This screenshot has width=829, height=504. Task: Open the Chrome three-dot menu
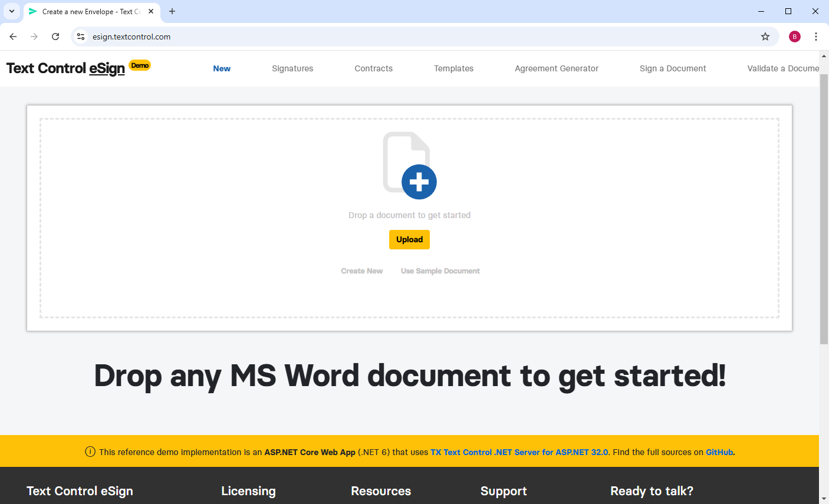tap(816, 37)
